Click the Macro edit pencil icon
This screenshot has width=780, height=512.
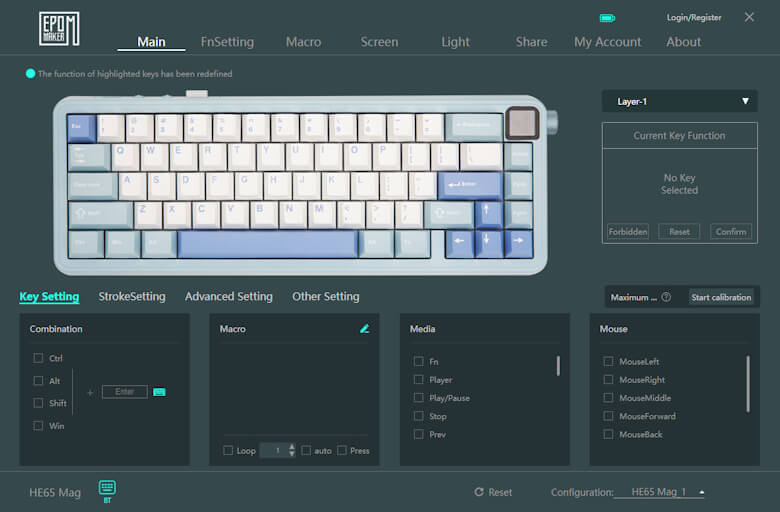click(x=365, y=328)
